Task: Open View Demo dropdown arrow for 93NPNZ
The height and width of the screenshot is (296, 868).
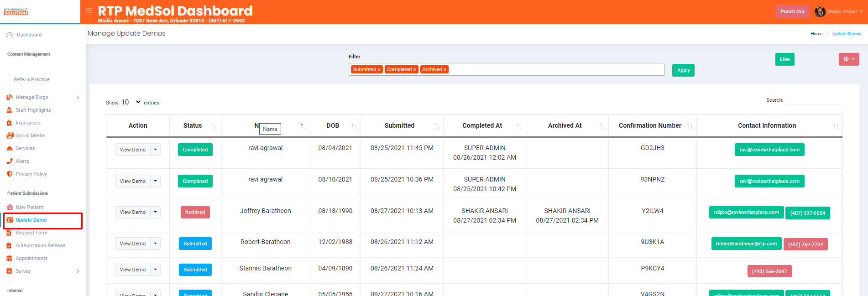Action: click(x=156, y=181)
